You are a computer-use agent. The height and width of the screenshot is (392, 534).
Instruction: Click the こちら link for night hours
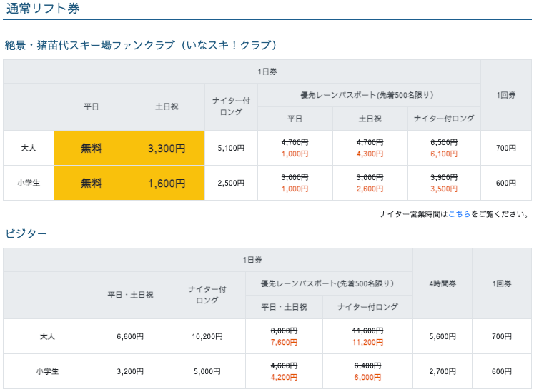pyautogui.click(x=459, y=214)
